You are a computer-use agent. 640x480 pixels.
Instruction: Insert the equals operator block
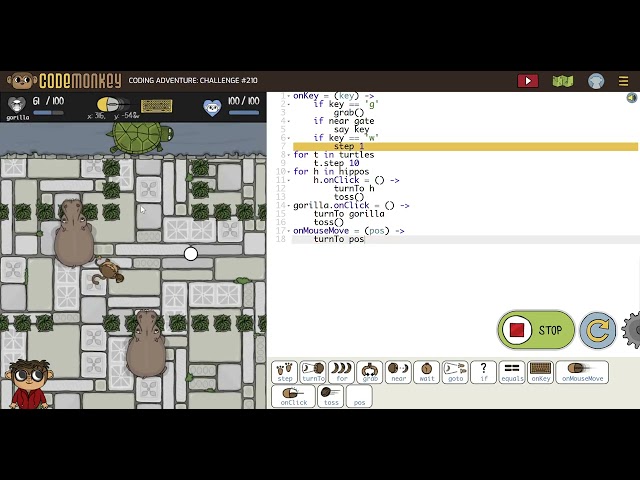click(512, 372)
